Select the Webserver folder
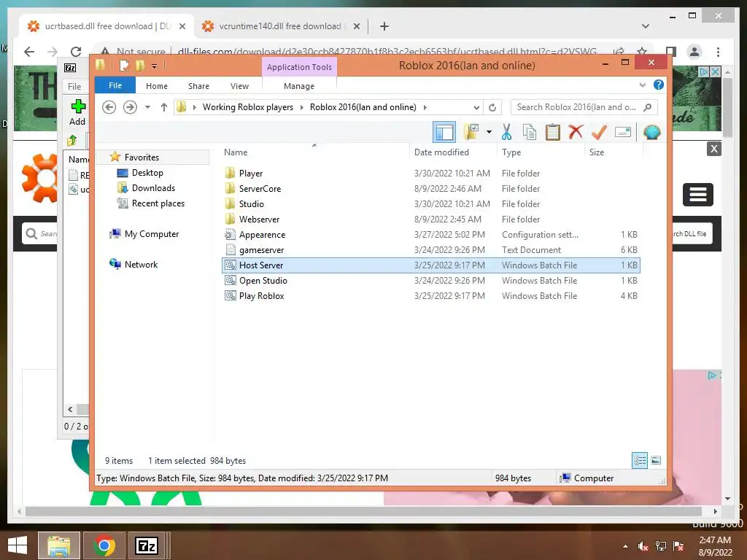This screenshot has width=747, height=560. point(430,219)
